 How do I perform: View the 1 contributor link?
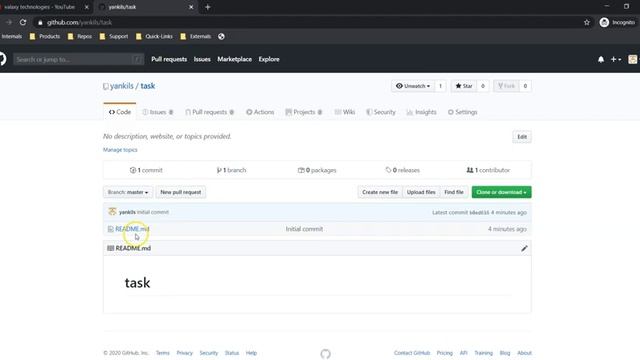pyautogui.click(x=488, y=170)
